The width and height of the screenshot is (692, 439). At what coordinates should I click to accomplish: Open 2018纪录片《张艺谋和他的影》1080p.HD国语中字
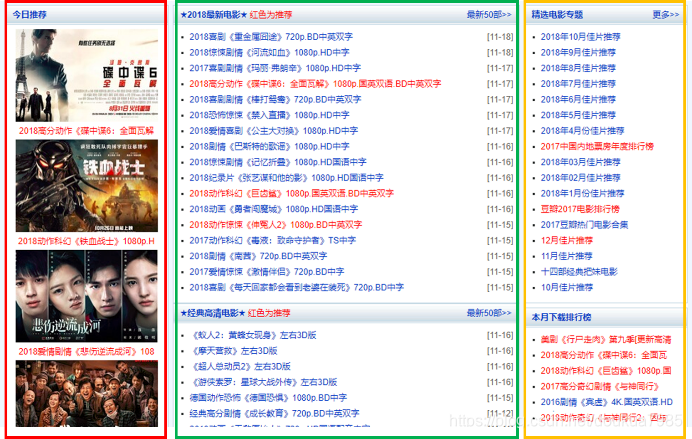click(x=286, y=178)
